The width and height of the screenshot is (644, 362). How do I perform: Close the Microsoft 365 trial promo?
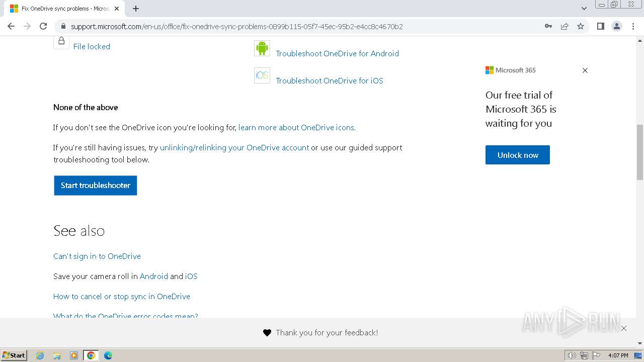(x=585, y=70)
